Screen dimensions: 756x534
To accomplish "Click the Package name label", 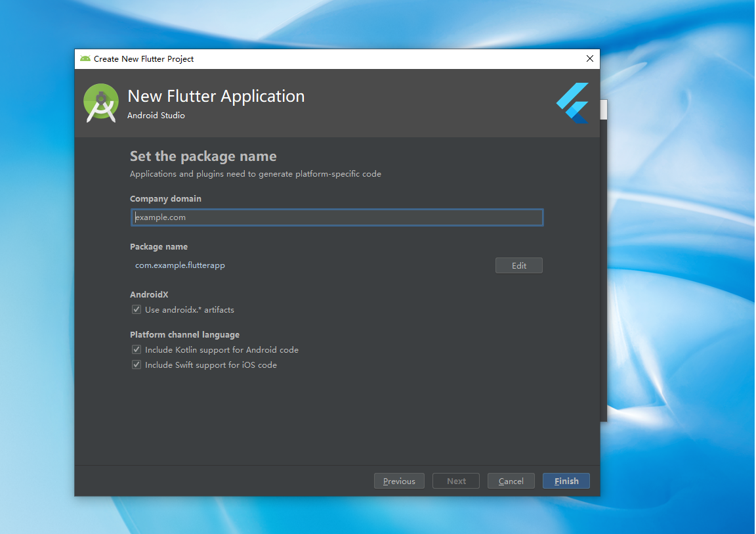I will (x=159, y=246).
